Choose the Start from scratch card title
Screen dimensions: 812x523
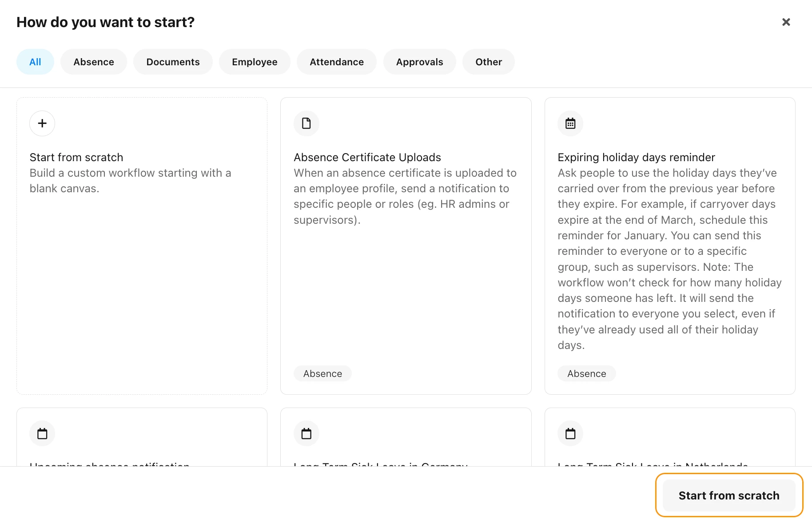(76, 157)
